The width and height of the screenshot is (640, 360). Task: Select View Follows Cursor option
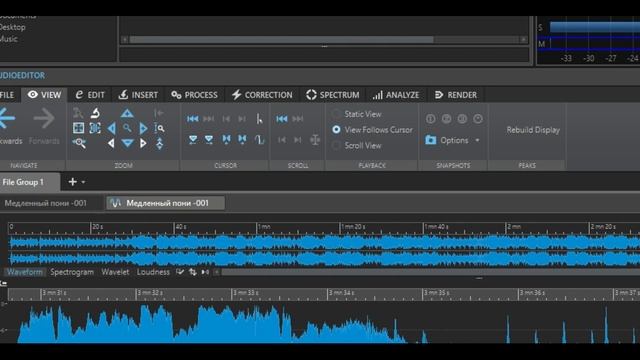click(x=373, y=130)
